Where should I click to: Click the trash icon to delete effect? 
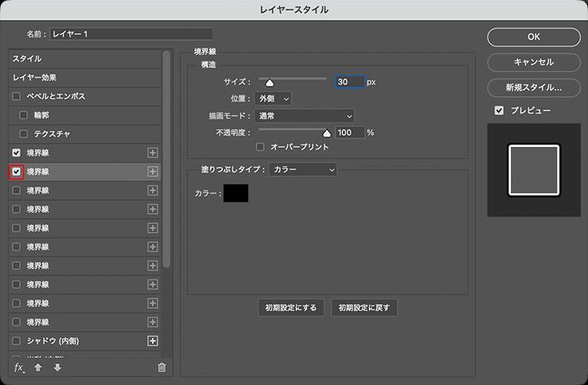(x=161, y=368)
